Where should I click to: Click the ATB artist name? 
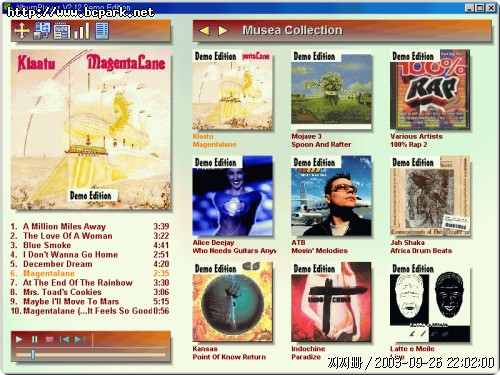(298, 243)
